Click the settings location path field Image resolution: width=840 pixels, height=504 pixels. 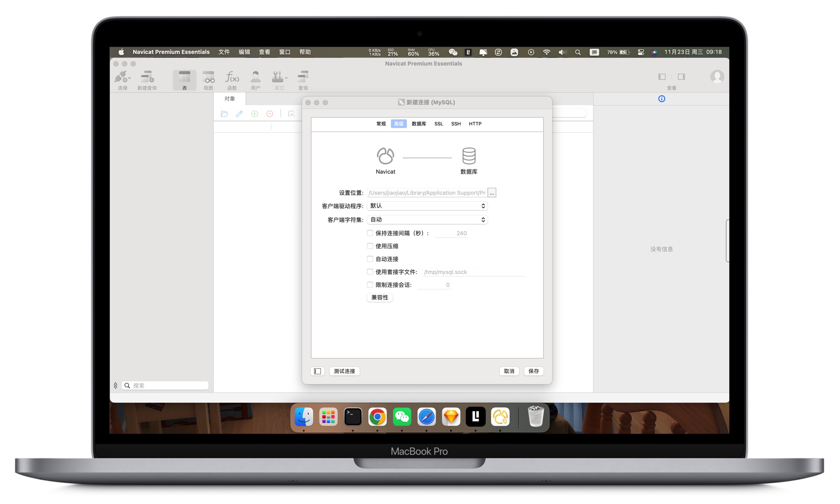427,193
